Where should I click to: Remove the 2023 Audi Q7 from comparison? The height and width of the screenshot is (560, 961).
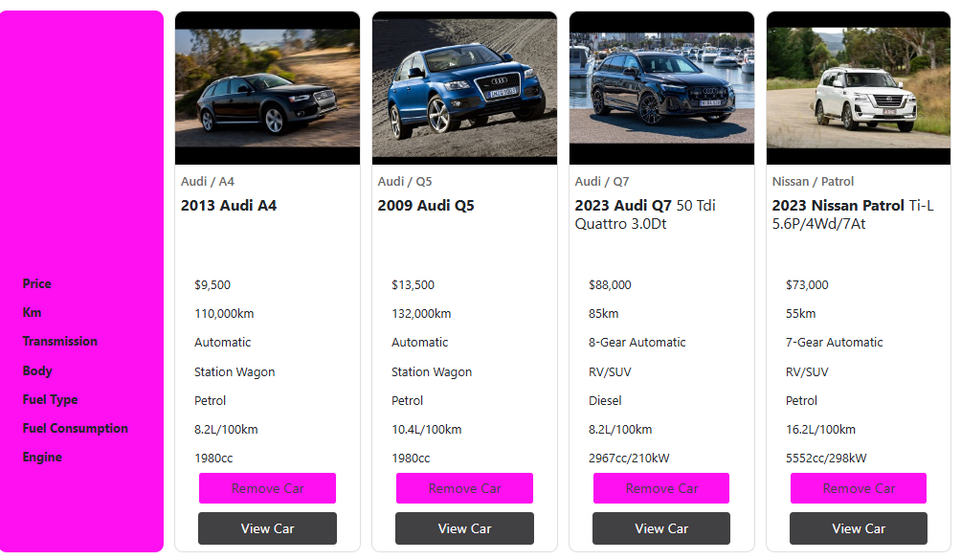[x=661, y=488]
